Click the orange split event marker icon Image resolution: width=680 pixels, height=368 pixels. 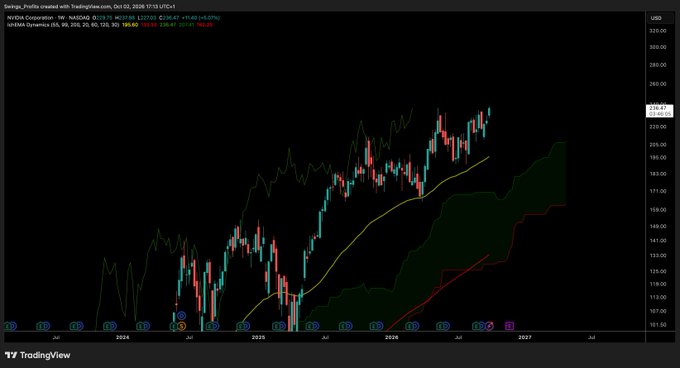(x=181, y=326)
